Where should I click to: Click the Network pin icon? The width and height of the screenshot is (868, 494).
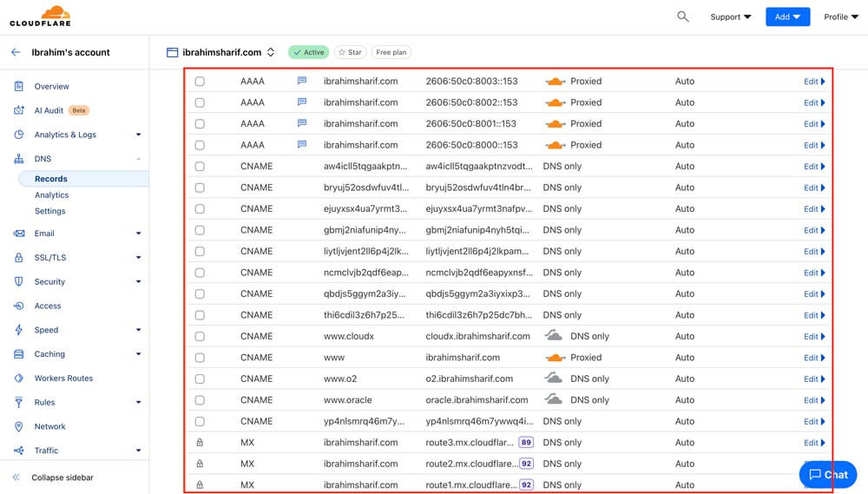[x=19, y=426]
